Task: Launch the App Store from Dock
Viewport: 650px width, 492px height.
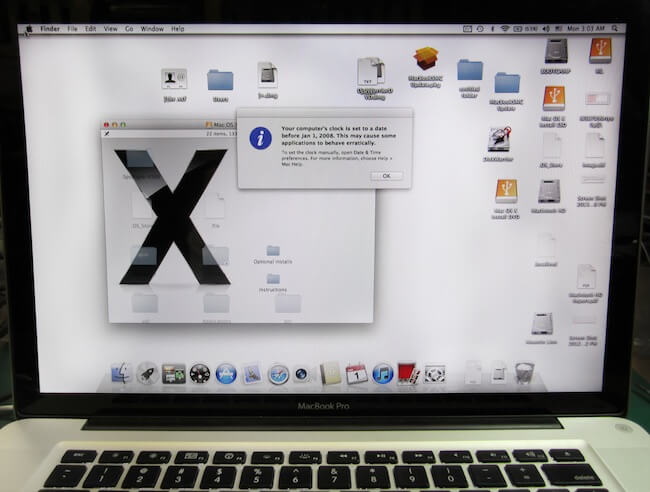Action: (226, 374)
